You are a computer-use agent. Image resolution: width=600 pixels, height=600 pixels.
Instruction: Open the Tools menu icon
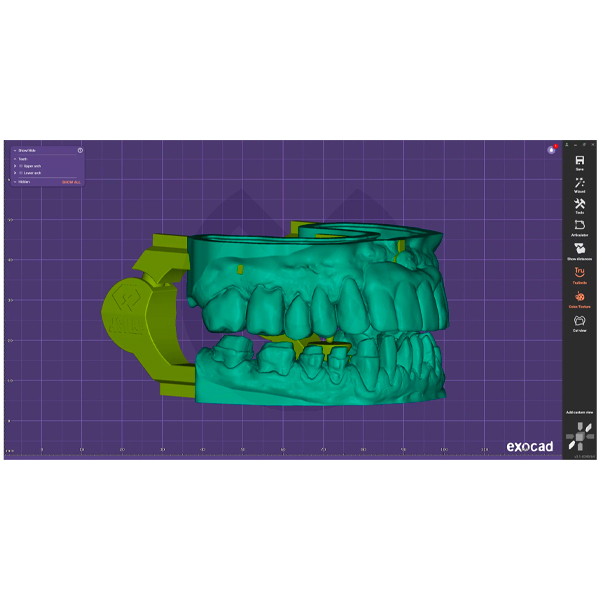point(579,204)
